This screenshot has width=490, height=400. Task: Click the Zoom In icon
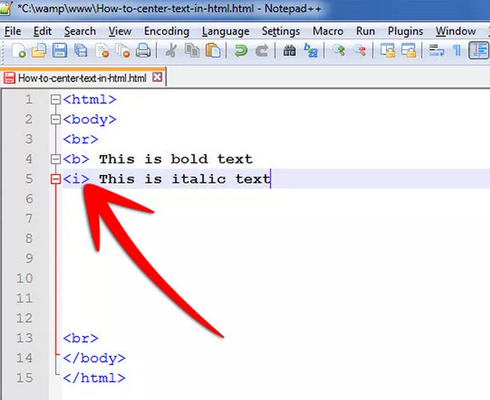339,51
